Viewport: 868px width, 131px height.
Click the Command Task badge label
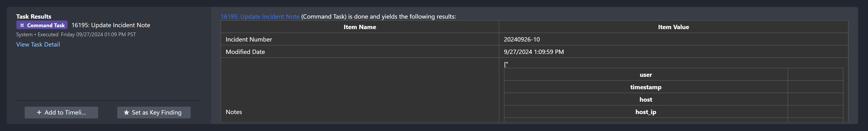pos(46,25)
